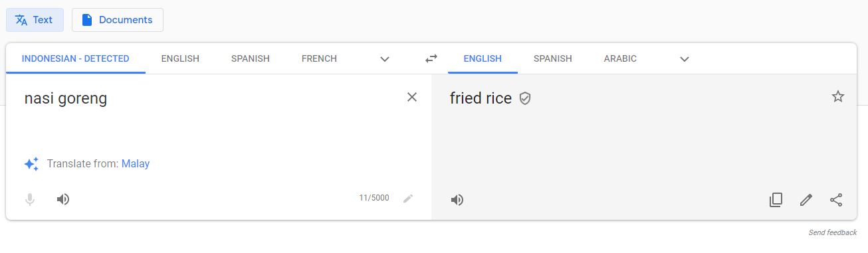Listen to the translated text audio
This screenshot has width=868, height=253.
point(457,200)
